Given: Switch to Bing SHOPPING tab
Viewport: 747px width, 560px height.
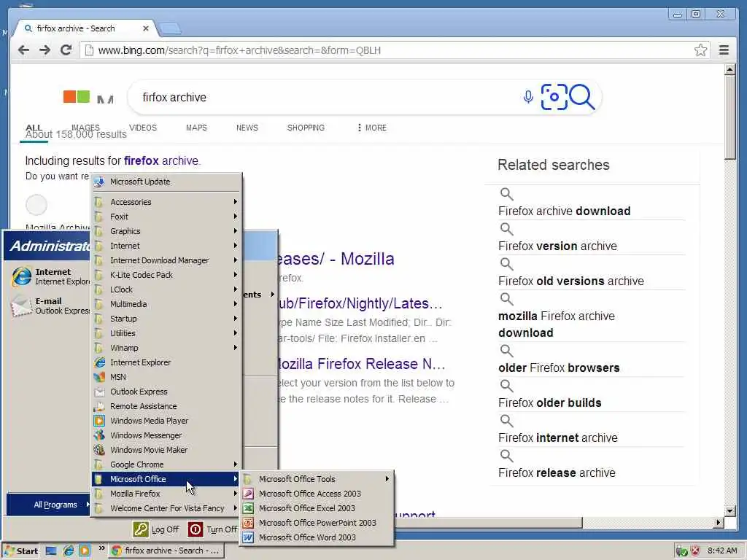Looking at the screenshot, I should click(x=306, y=128).
